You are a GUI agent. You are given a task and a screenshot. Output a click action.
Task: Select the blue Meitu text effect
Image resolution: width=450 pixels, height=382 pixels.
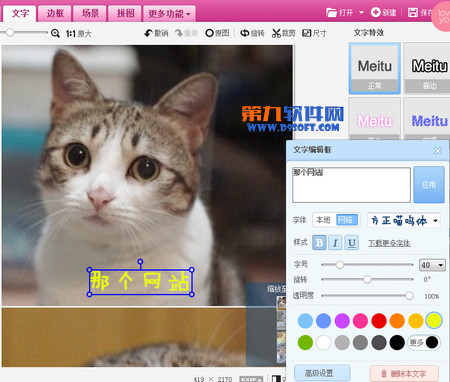coord(427,119)
